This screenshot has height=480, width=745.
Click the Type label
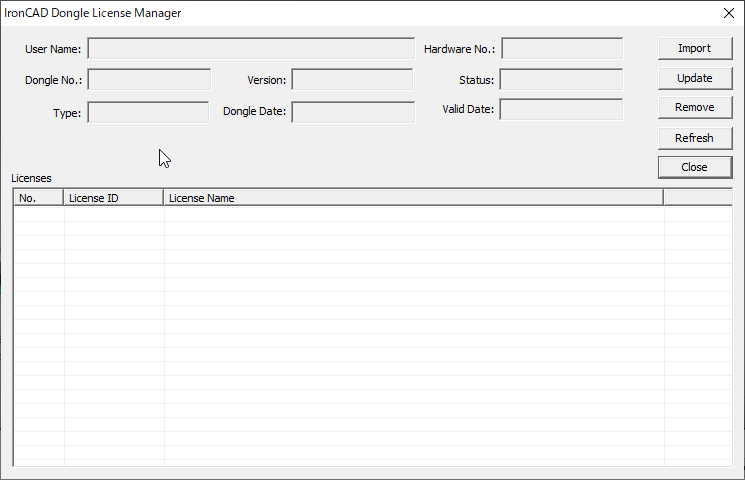click(x=67, y=113)
